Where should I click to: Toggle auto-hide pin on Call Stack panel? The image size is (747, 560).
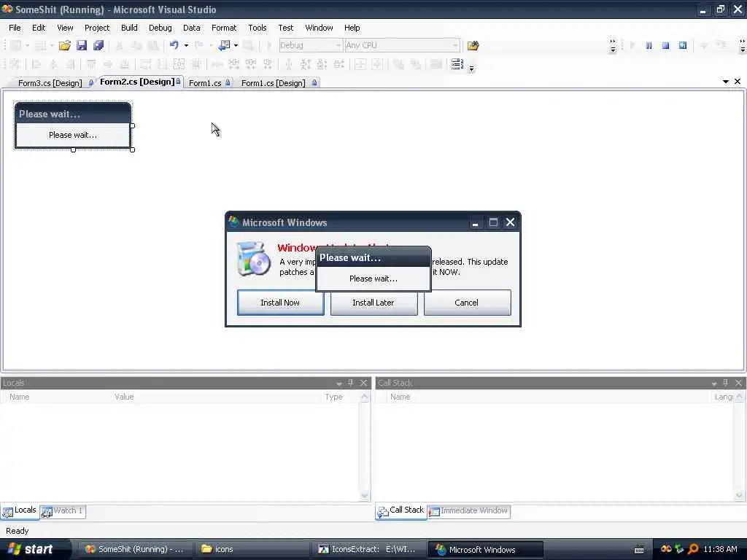tap(726, 383)
